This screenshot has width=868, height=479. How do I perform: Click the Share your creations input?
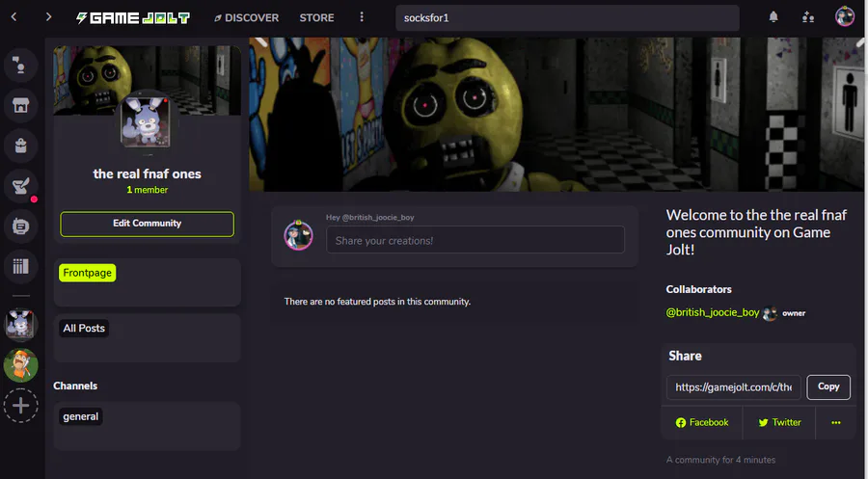pyautogui.click(x=475, y=240)
